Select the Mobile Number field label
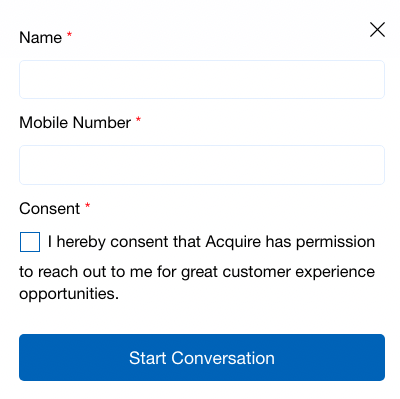The height and width of the screenshot is (399, 400). [x=75, y=123]
